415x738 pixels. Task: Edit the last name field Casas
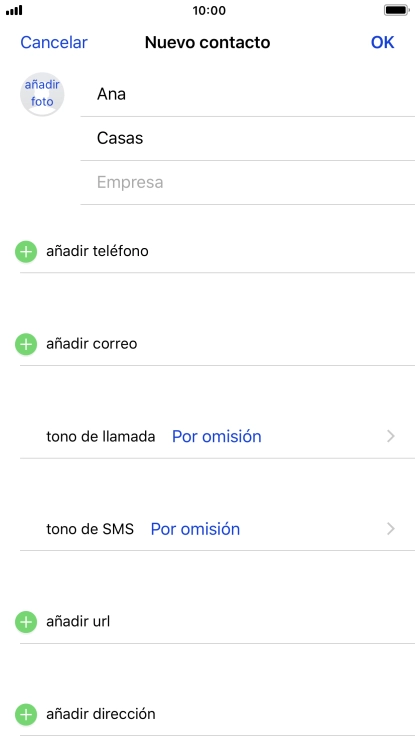tap(247, 138)
